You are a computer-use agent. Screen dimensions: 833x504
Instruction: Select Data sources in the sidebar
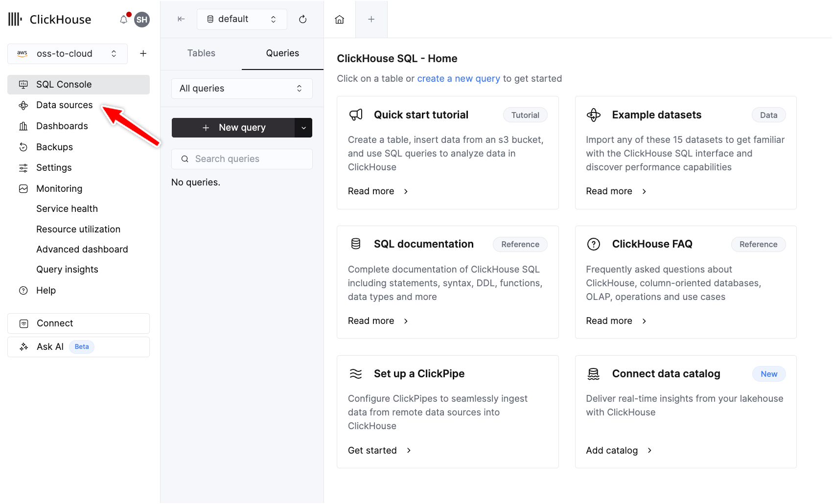[64, 105]
